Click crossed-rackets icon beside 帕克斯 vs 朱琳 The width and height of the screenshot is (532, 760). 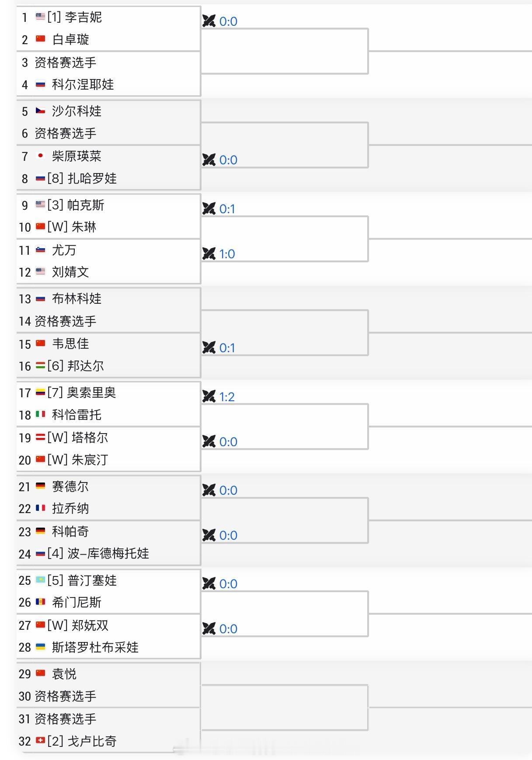pos(209,209)
